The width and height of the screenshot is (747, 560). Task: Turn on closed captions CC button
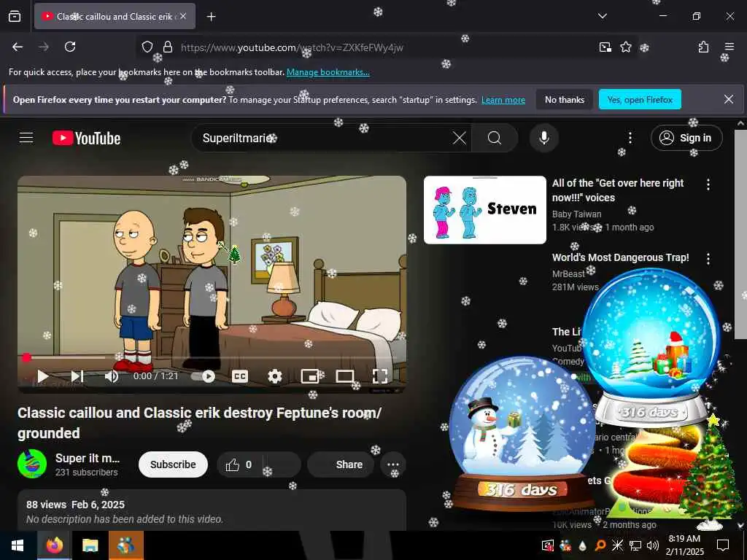tap(239, 376)
